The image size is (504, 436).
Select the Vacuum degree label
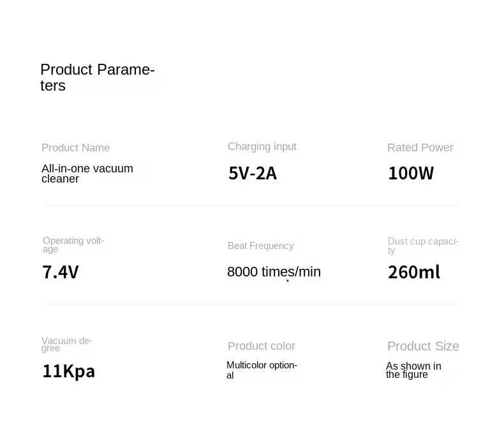(x=67, y=344)
